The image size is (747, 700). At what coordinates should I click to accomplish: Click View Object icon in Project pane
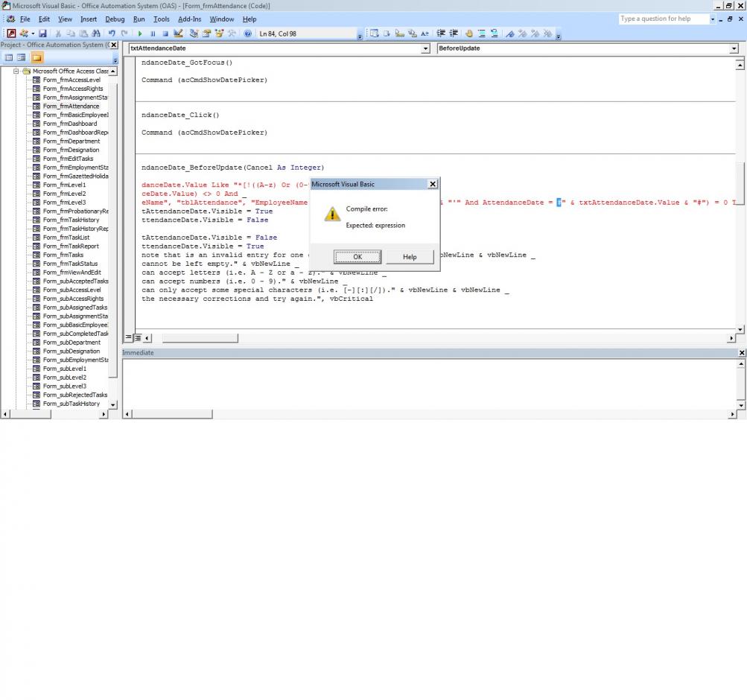click(x=22, y=57)
